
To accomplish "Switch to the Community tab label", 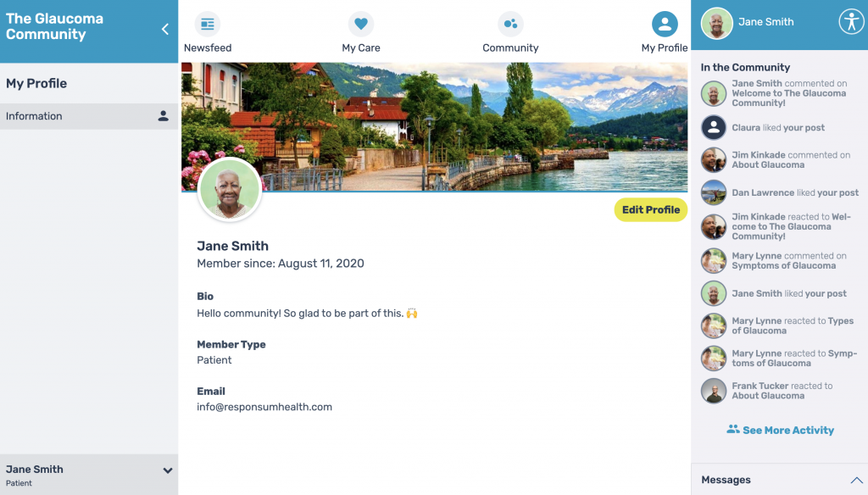I will coord(510,48).
